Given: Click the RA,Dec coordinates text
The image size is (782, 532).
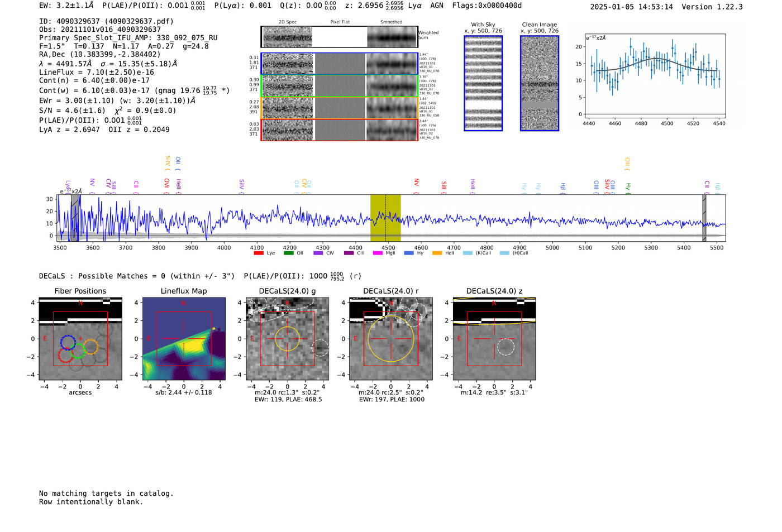Looking at the screenshot, I should pyautogui.click(x=100, y=54).
